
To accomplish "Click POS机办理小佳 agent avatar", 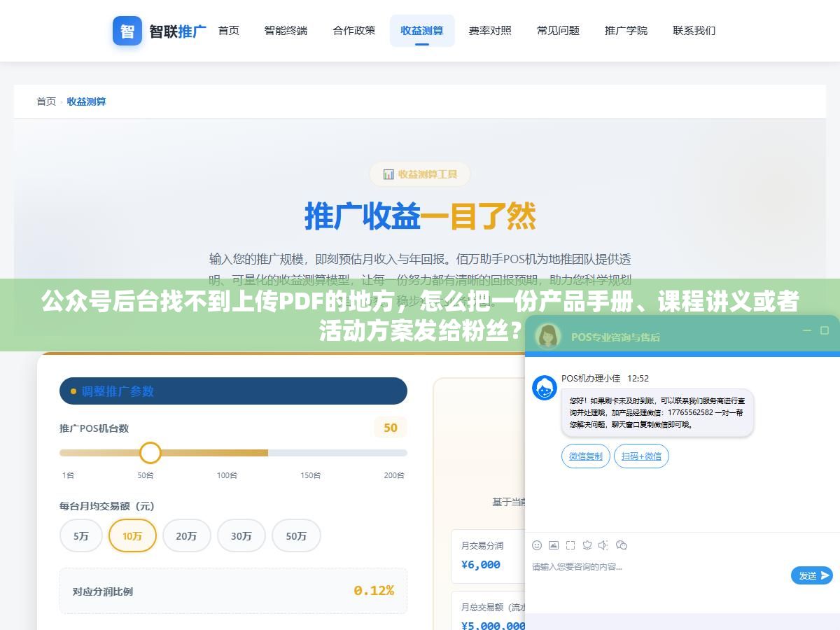I will tap(545, 388).
